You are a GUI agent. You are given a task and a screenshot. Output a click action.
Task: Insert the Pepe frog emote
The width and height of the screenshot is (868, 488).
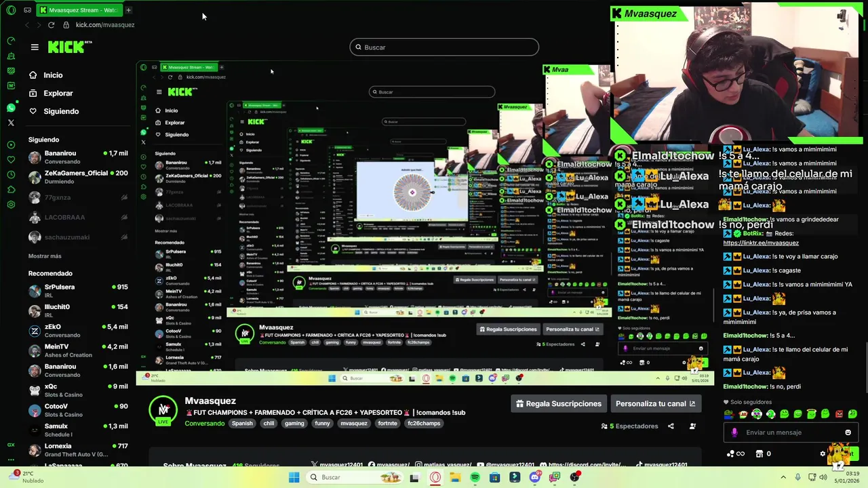(729, 414)
